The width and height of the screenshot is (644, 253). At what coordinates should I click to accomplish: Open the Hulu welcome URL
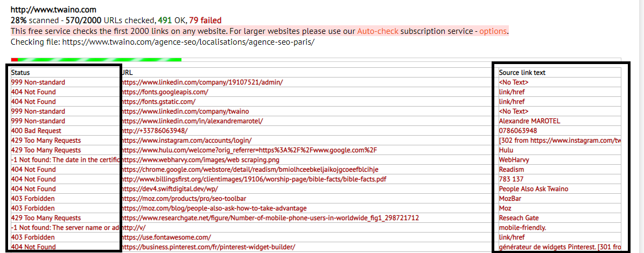[249, 150]
